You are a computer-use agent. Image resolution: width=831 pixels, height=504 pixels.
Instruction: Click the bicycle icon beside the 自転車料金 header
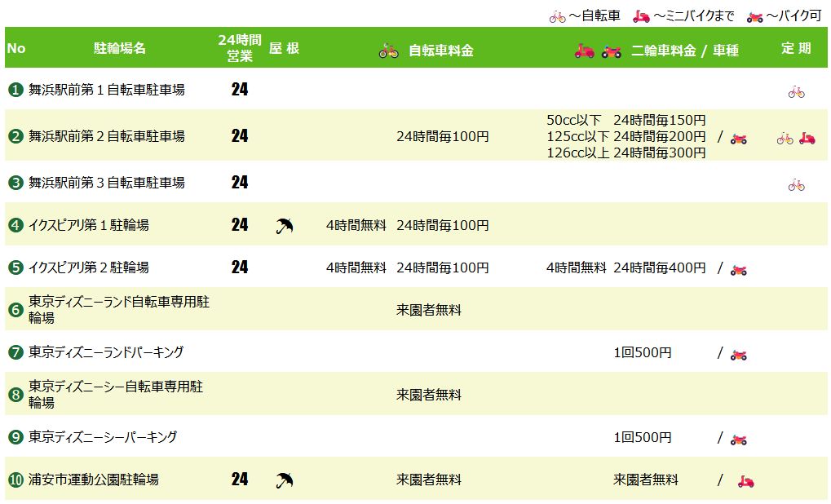tap(389, 51)
